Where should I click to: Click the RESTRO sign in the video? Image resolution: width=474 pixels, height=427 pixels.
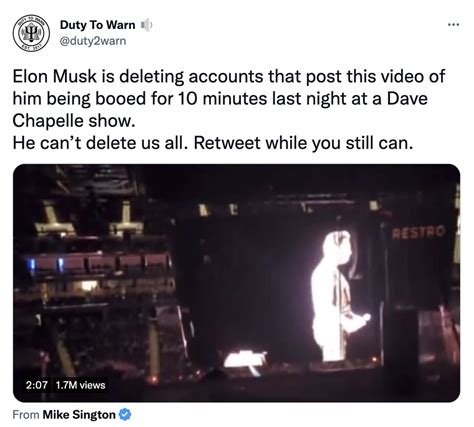[418, 232]
